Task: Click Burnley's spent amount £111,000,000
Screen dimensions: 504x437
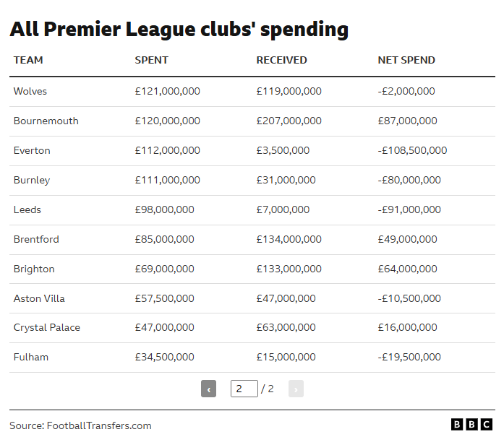Action: click(168, 180)
